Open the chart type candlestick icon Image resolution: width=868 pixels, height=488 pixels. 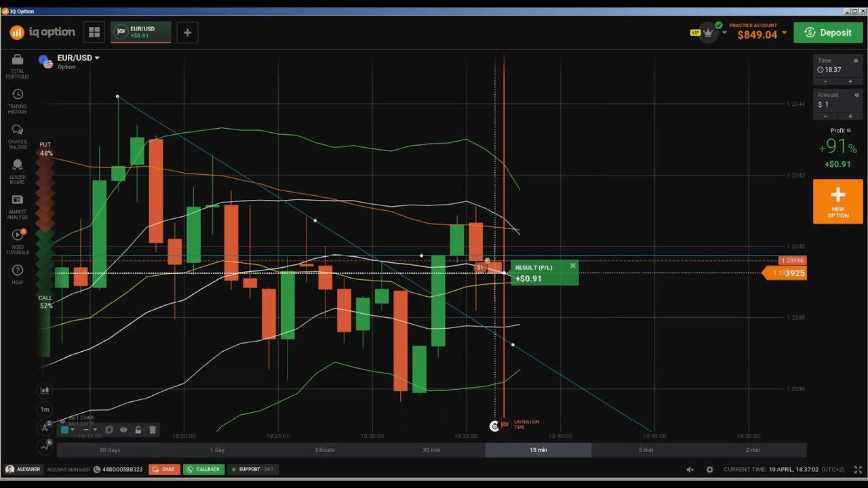[x=45, y=390]
